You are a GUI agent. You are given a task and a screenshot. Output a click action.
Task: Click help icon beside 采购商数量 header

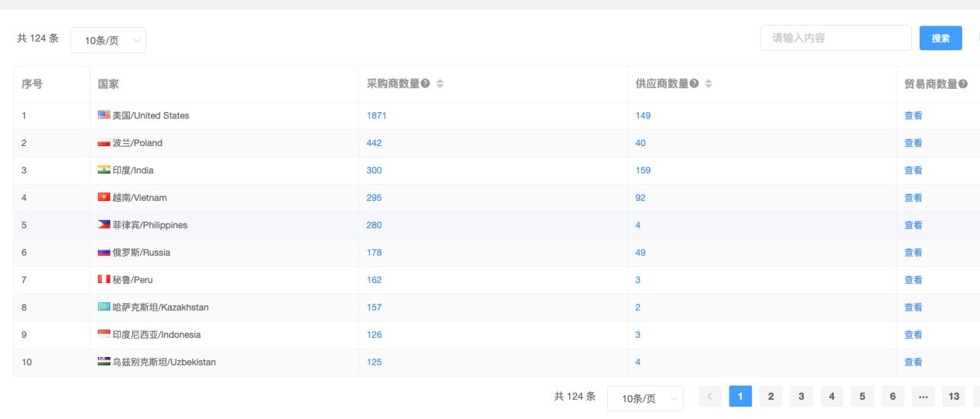tap(425, 84)
